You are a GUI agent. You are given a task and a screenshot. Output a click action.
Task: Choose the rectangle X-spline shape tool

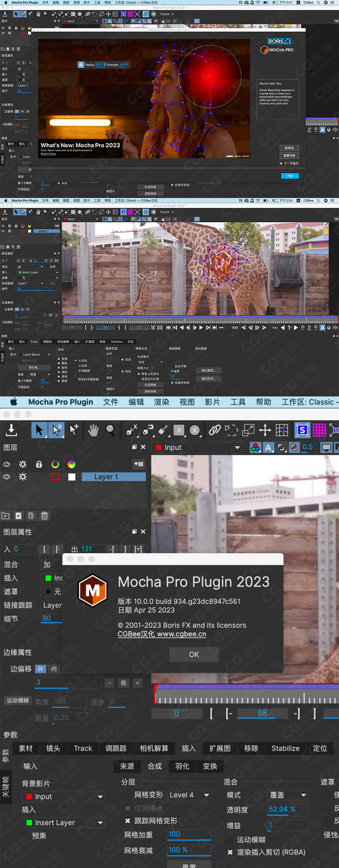pos(179,430)
